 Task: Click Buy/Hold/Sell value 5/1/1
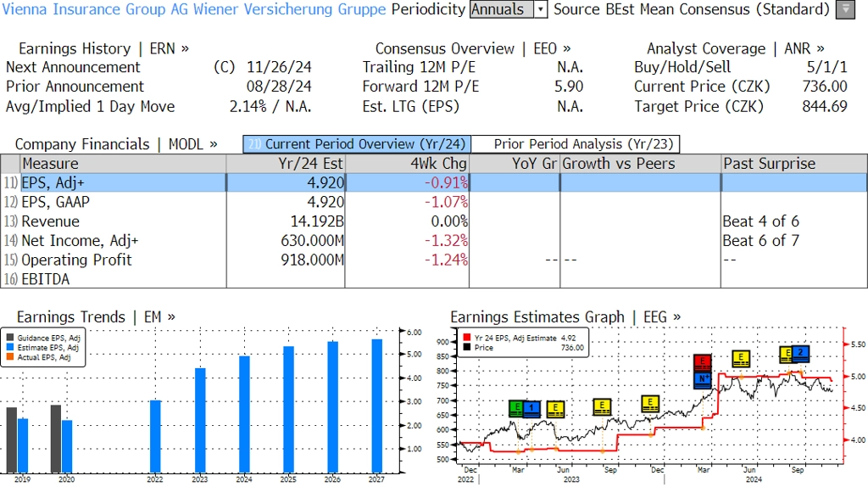[827, 68]
